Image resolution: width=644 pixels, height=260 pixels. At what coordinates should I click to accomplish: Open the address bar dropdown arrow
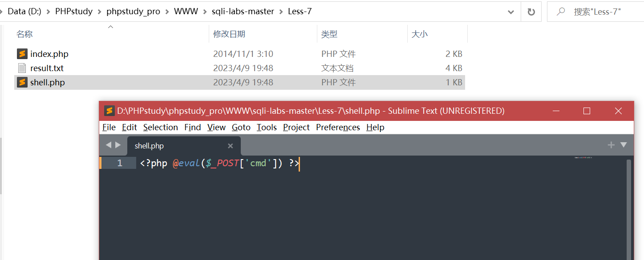pos(510,11)
